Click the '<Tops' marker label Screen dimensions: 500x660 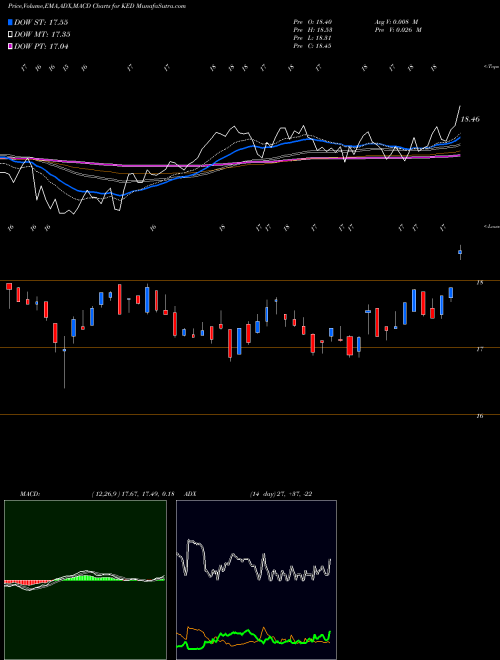[492, 67]
